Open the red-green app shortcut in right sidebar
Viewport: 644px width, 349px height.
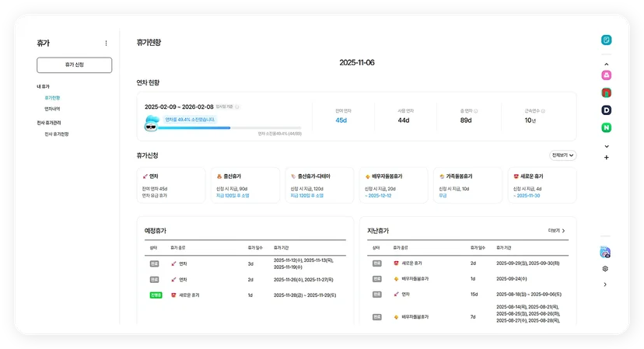606,92
